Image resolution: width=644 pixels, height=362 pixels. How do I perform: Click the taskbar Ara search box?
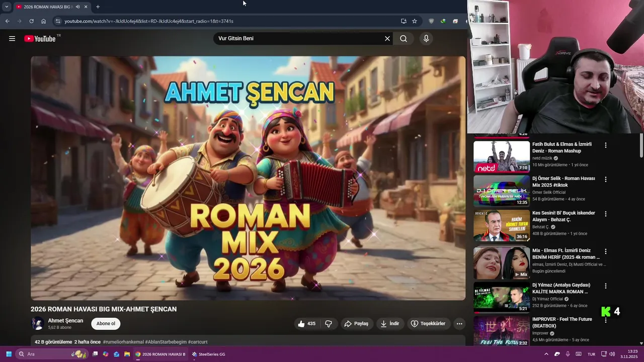[x=52, y=354]
